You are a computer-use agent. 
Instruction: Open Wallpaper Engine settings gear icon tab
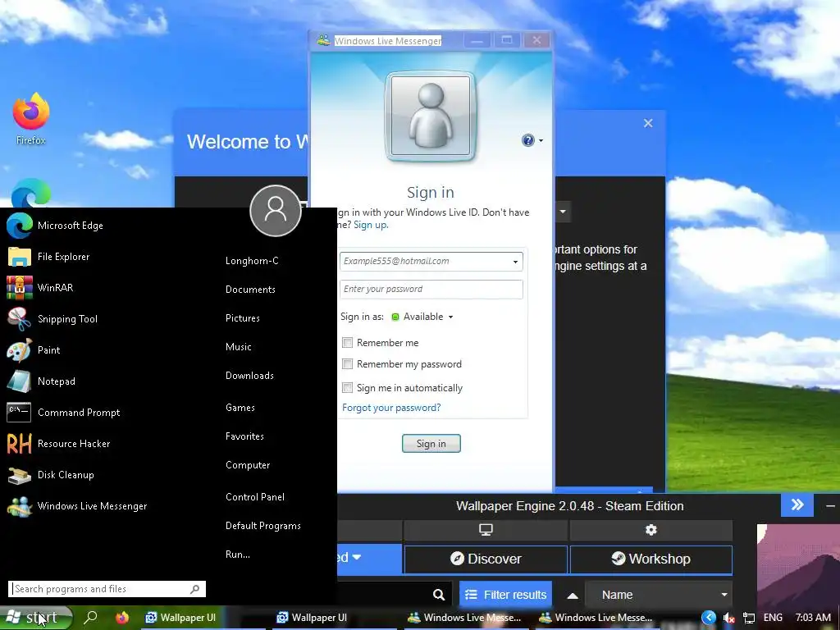click(x=651, y=530)
